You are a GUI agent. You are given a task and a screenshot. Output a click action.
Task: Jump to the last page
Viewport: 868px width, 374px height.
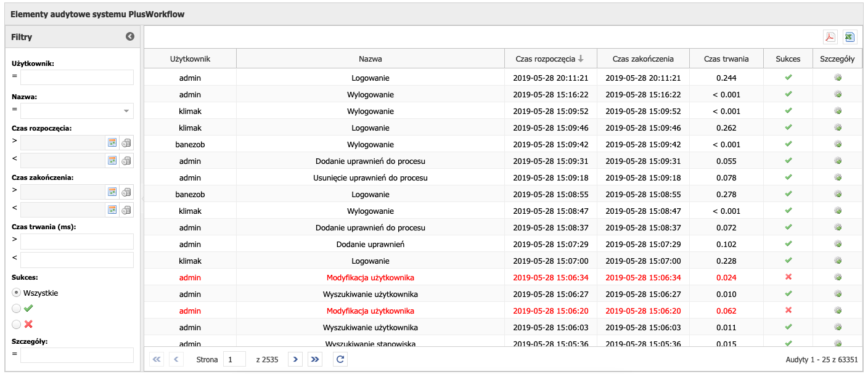pyautogui.click(x=315, y=359)
